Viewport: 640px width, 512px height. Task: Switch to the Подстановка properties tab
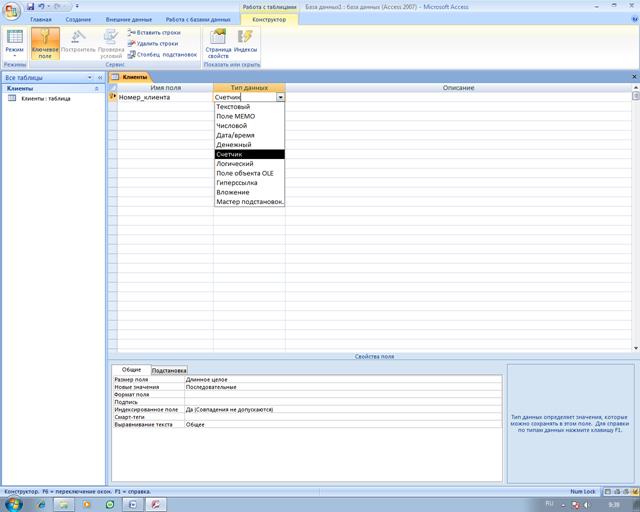[169, 370]
